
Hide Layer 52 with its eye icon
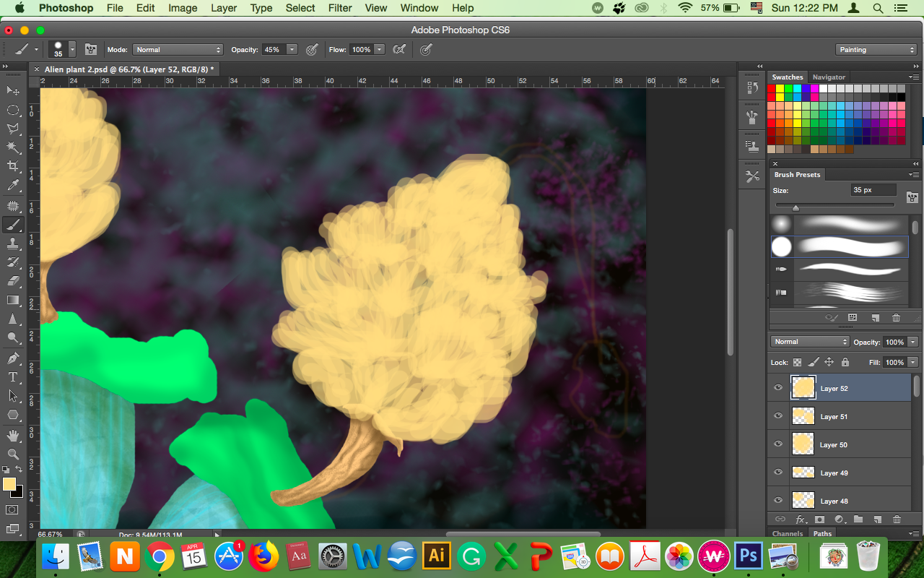click(778, 388)
